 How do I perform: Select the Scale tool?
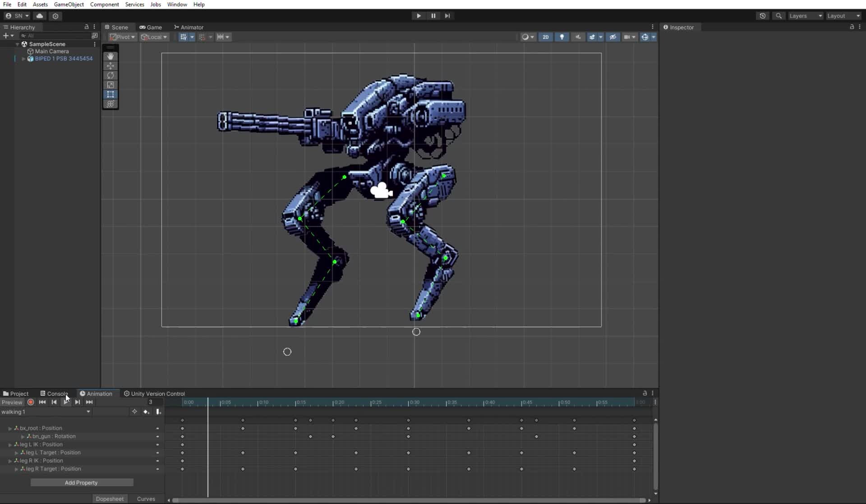click(111, 85)
